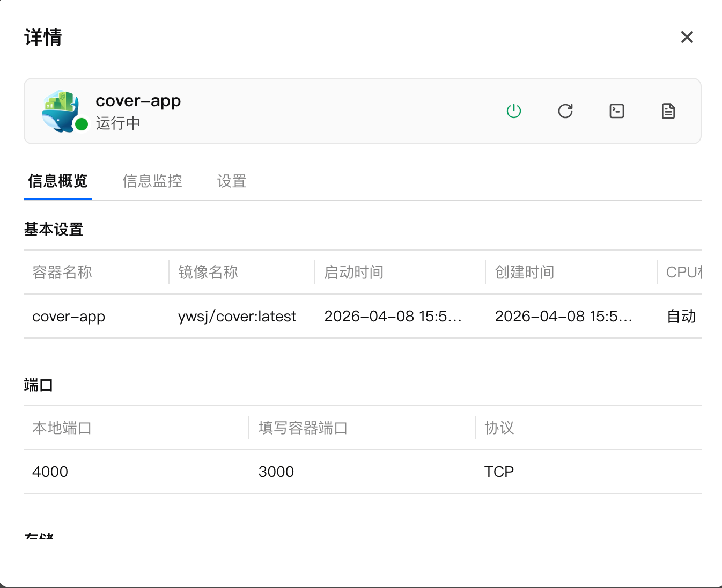Click the green power icon to stop container
Viewport: 722px width, 588px height.
pos(513,111)
